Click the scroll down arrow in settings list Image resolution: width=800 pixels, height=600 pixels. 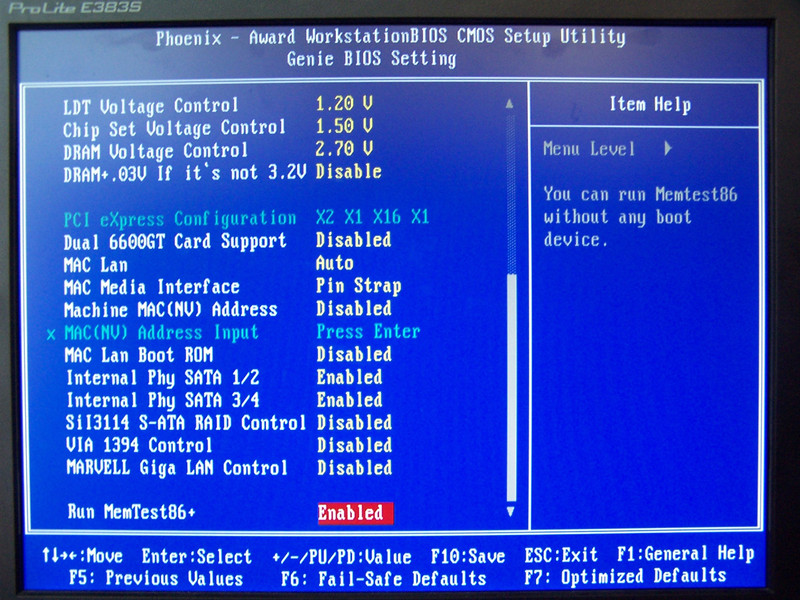point(510,511)
